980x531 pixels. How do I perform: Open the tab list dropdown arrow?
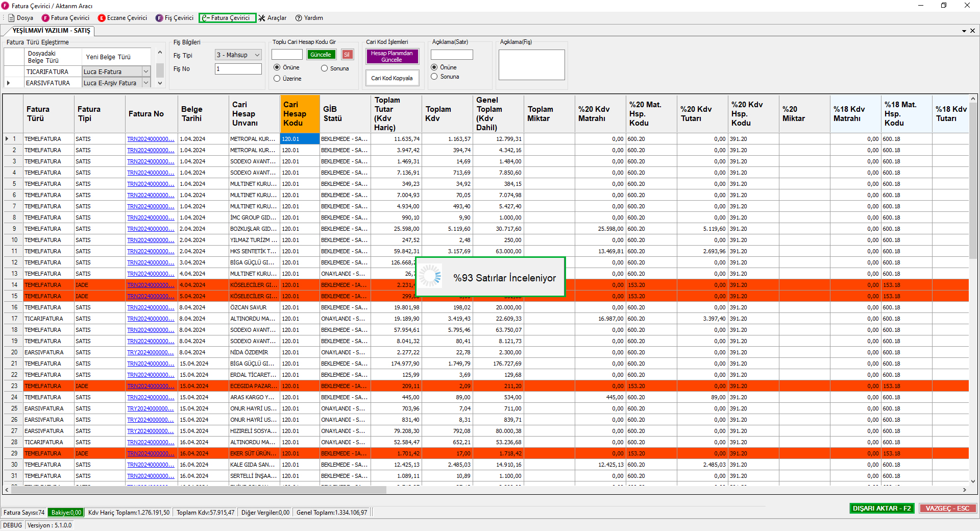(x=964, y=31)
